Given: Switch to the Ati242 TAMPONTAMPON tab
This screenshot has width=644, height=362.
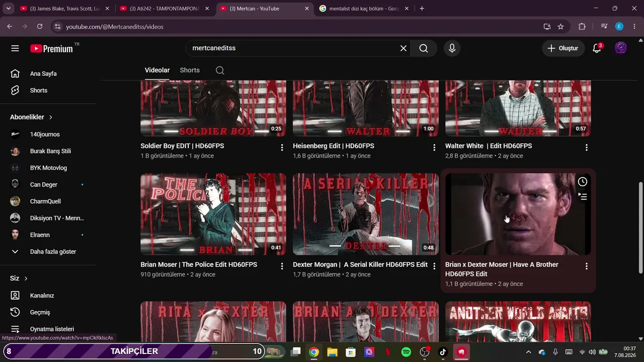Looking at the screenshot, I should click(x=164, y=9).
